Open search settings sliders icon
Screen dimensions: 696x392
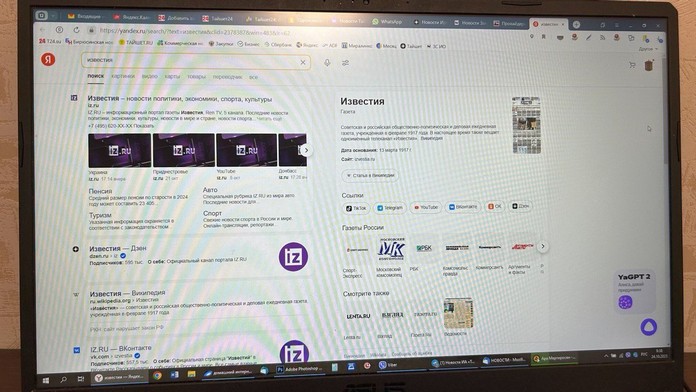[x=345, y=63]
